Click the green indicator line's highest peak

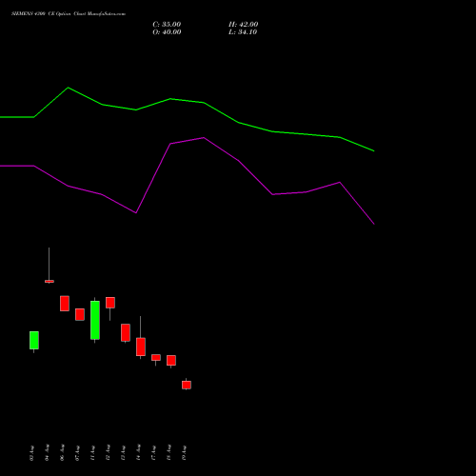coord(69,88)
